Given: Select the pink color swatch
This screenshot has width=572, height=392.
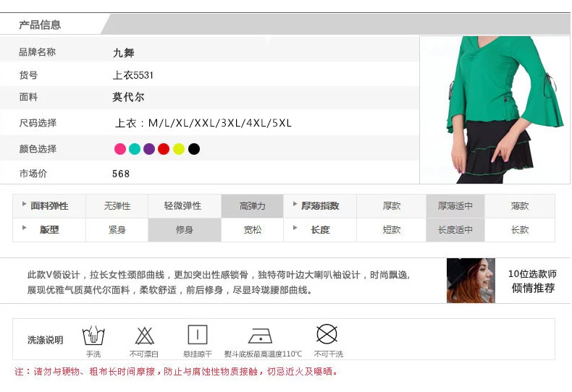Looking at the screenshot, I should coord(120,149).
